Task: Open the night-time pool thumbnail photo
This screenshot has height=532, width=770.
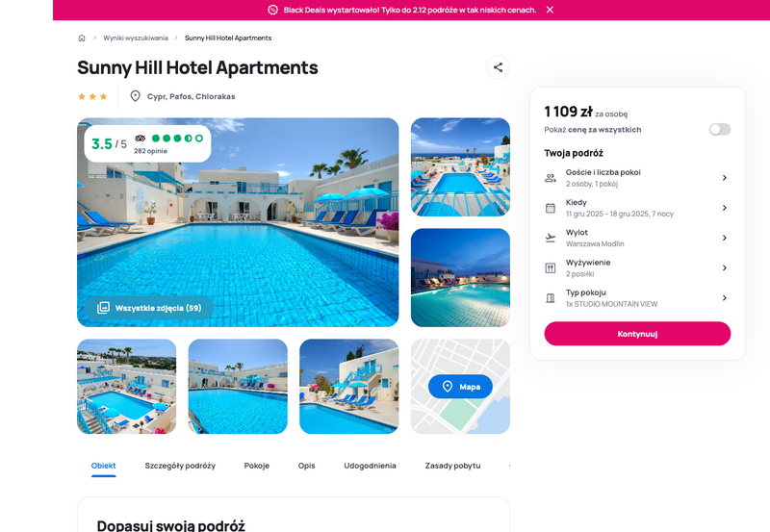Action: 461,278
